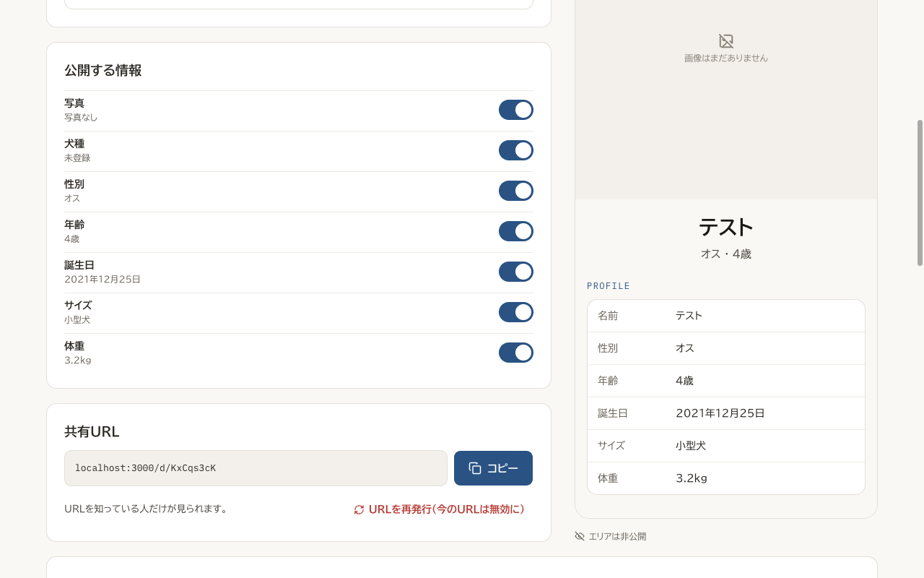Click the preview name テスト heading
Image resolution: width=924 pixels, height=578 pixels.
coord(726,228)
